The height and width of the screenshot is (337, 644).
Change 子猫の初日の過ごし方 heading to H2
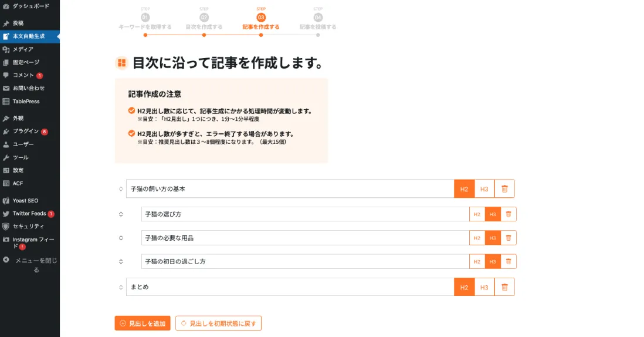pyautogui.click(x=477, y=261)
